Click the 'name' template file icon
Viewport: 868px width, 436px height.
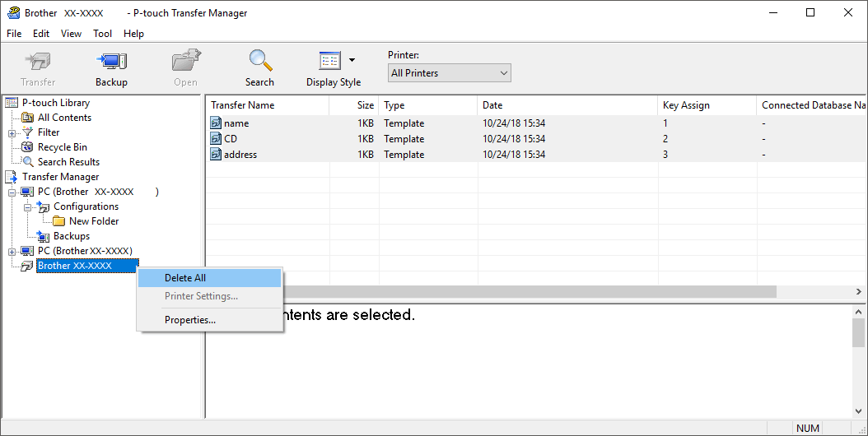(216, 123)
